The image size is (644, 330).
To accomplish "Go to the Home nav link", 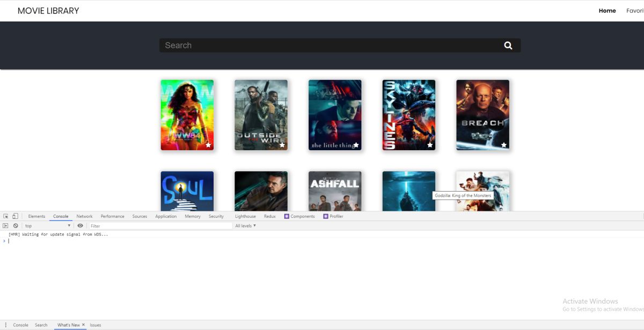I will pyautogui.click(x=607, y=11).
